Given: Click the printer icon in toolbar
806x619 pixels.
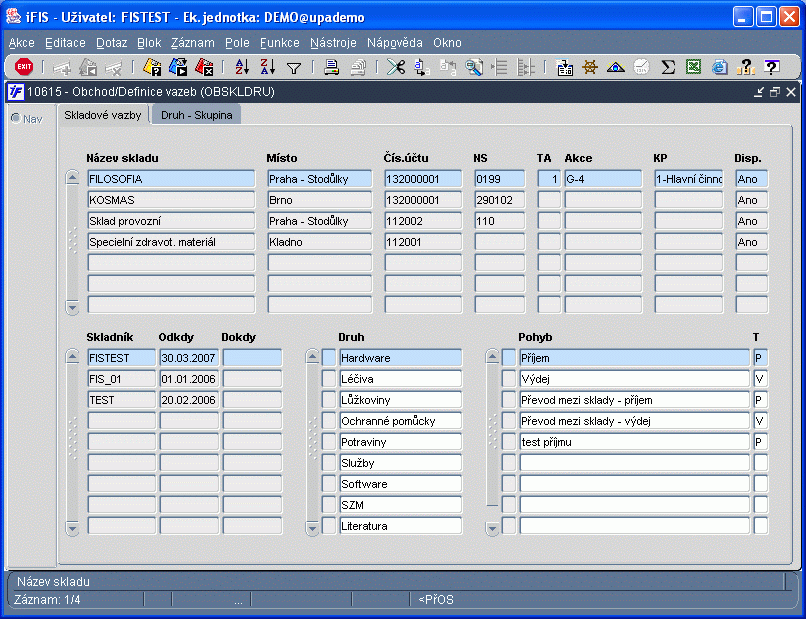Looking at the screenshot, I should (x=331, y=67).
